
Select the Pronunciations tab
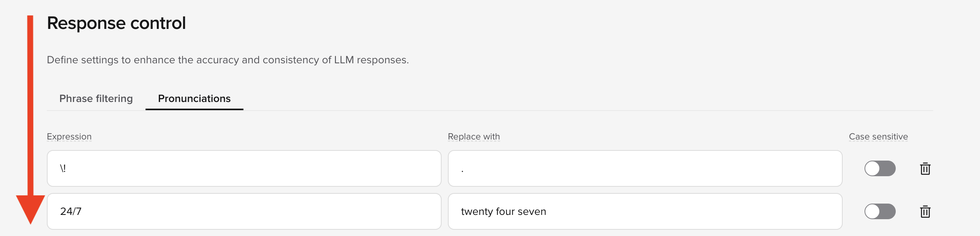pyautogui.click(x=194, y=99)
